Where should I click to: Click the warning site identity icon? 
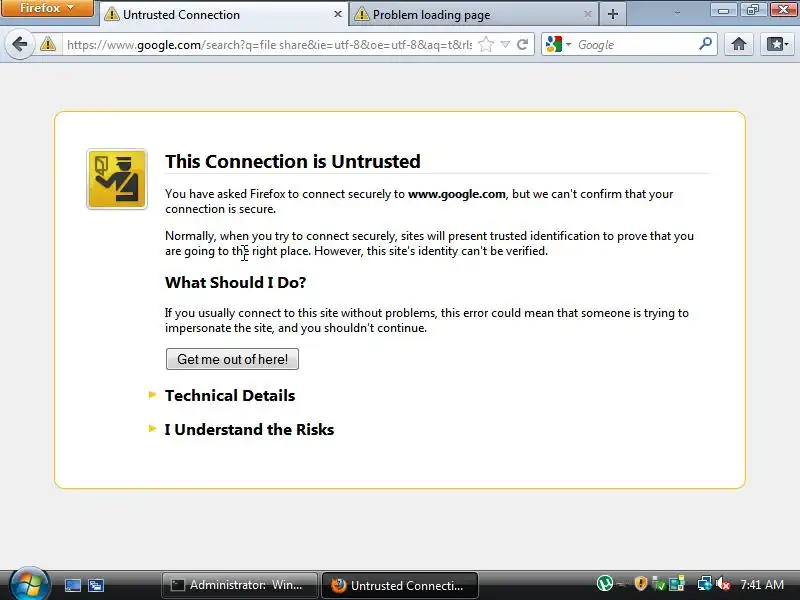point(48,44)
